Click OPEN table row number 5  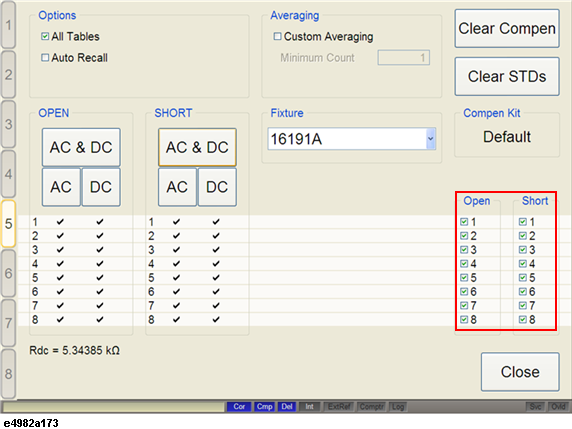click(x=35, y=277)
